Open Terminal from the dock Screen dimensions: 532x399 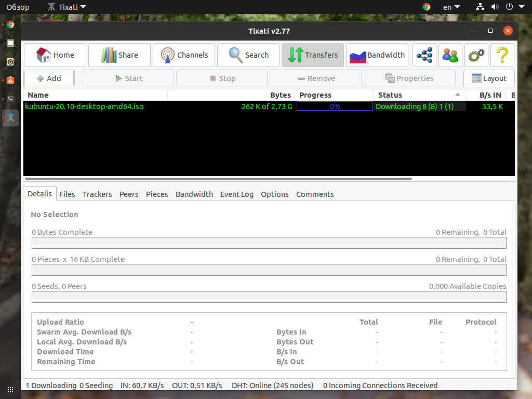(10, 99)
